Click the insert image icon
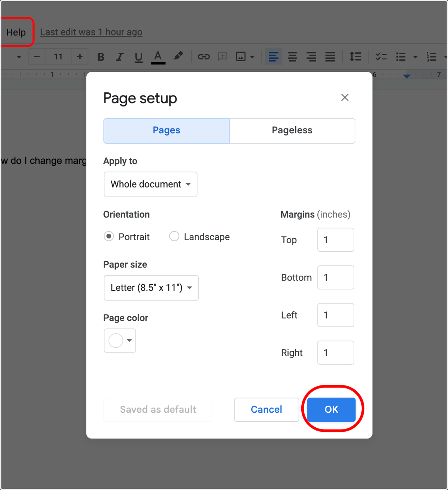The width and height of the screenshot is (448, 490). (241, 57)
